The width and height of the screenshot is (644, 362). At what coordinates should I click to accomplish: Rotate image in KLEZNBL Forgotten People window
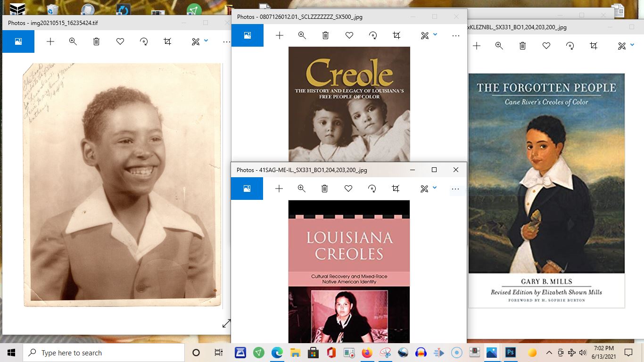[570, 46]
